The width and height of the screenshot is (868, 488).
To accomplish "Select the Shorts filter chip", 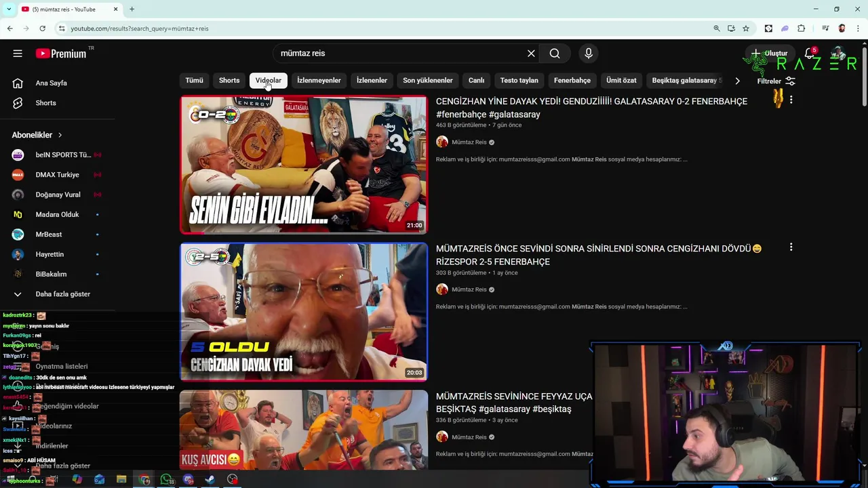I will tap(229, 81).
